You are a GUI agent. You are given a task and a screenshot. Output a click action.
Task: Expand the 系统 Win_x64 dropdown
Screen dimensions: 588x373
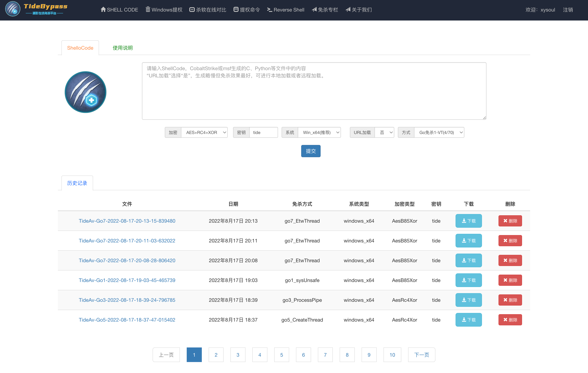(319, 133)
